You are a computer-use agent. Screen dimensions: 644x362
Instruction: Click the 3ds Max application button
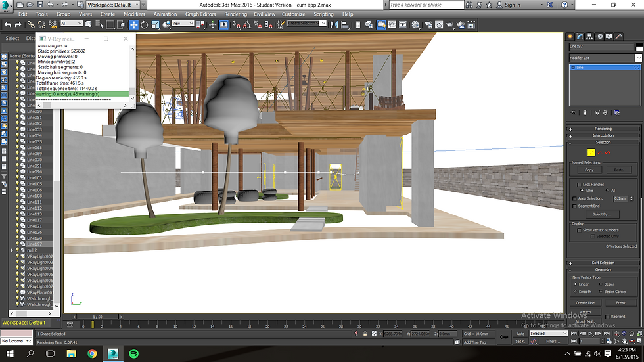[x=6, y=6]
